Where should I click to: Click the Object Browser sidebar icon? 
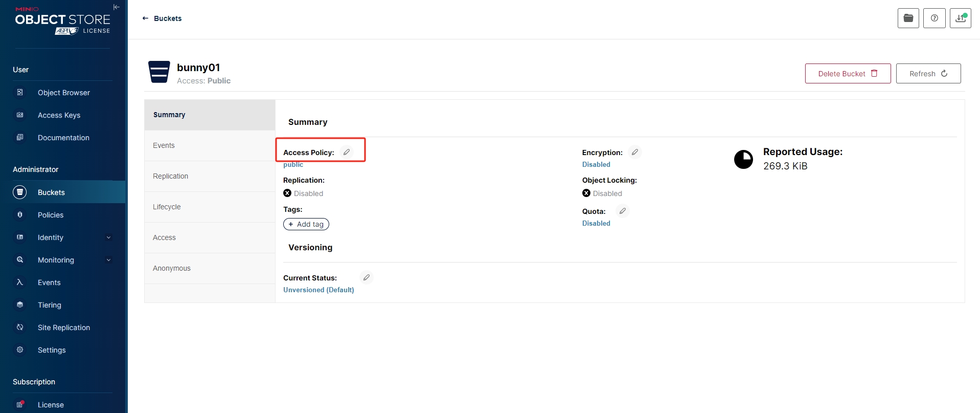tap(20, 93)
